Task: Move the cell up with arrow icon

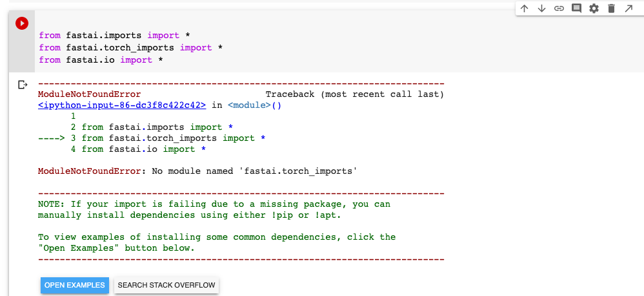Action: pos(524,8)
